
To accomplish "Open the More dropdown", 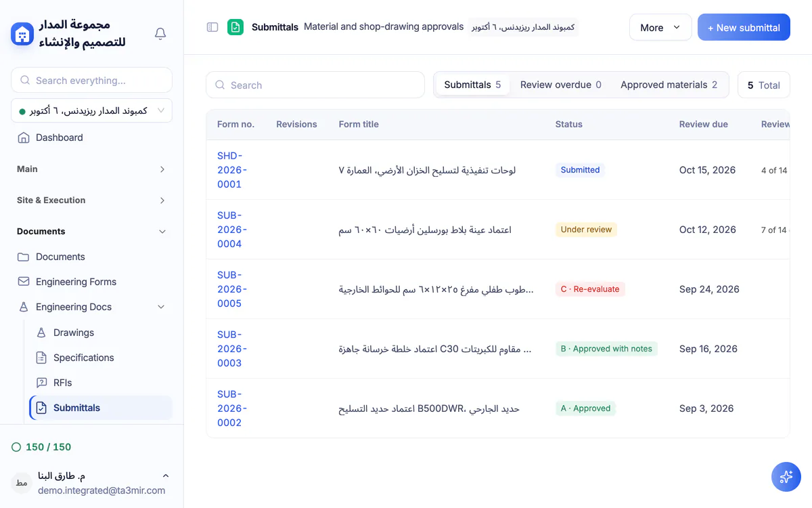I will click(x=660, y=27).
